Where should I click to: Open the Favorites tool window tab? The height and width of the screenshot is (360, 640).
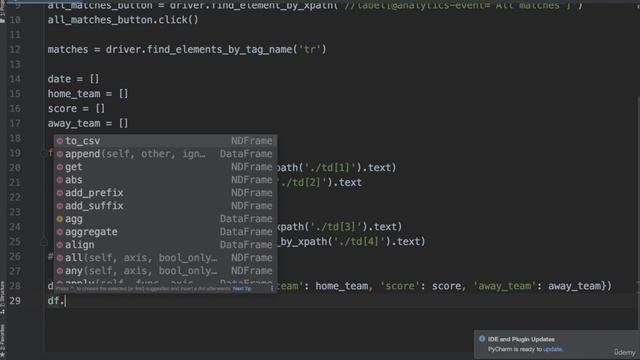2,340
